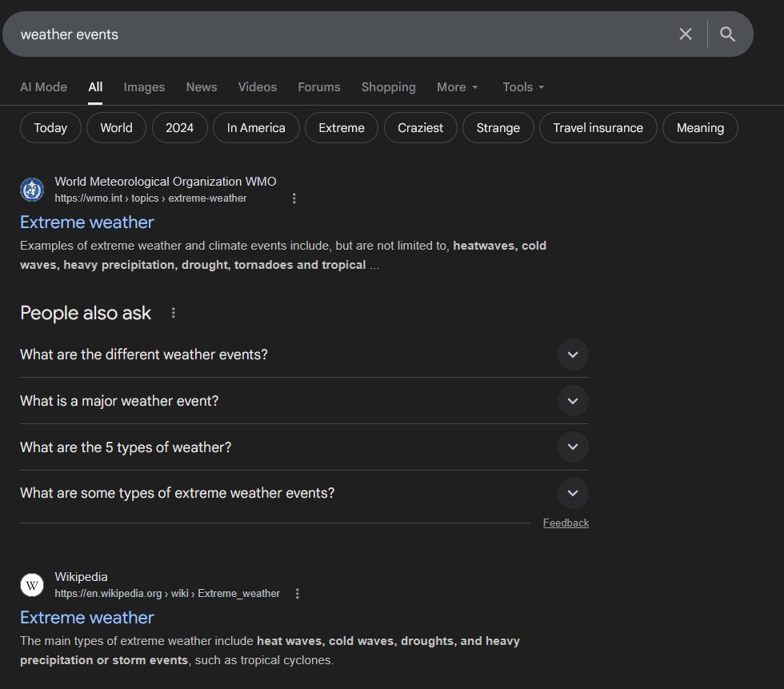Image resolution: width=784 pixels, height=689 pixels.
Task: Select the All results tab
Action: pyautogui.click(x=95, y=87)
